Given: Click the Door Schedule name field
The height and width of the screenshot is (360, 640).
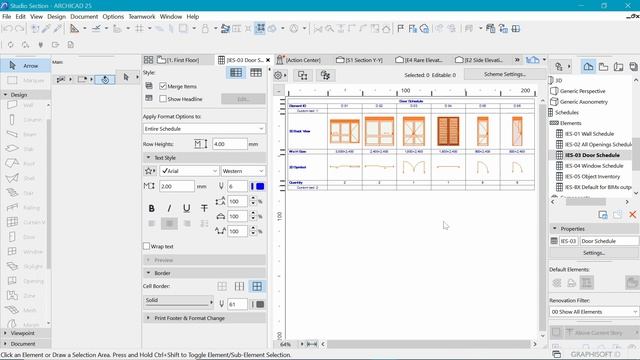Looking at the screenshot, I should 609,241.
